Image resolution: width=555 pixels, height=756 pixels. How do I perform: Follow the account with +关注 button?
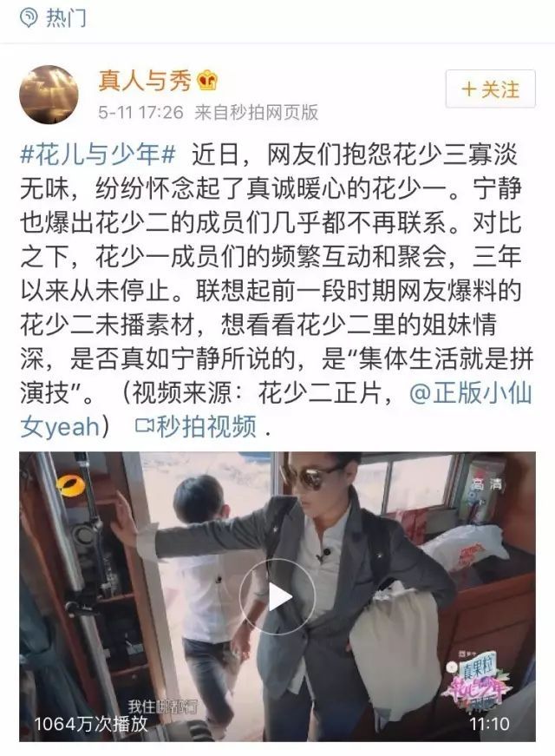[491, 89]
